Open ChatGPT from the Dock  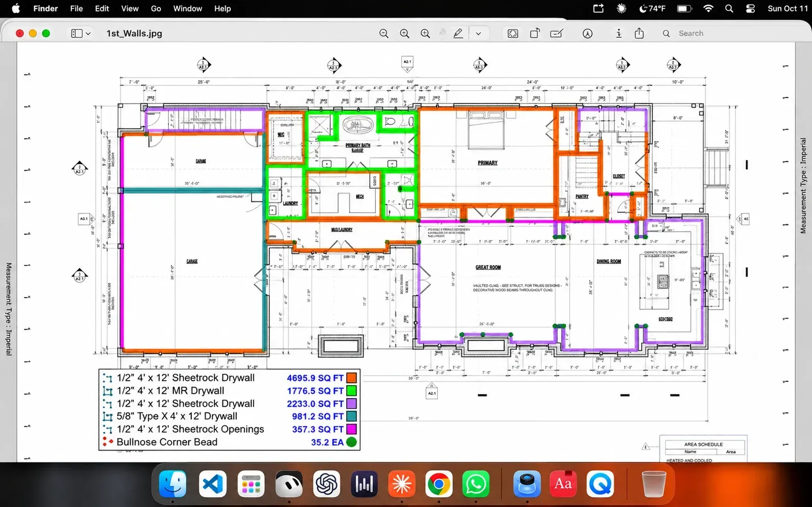(x=326, y=484)
